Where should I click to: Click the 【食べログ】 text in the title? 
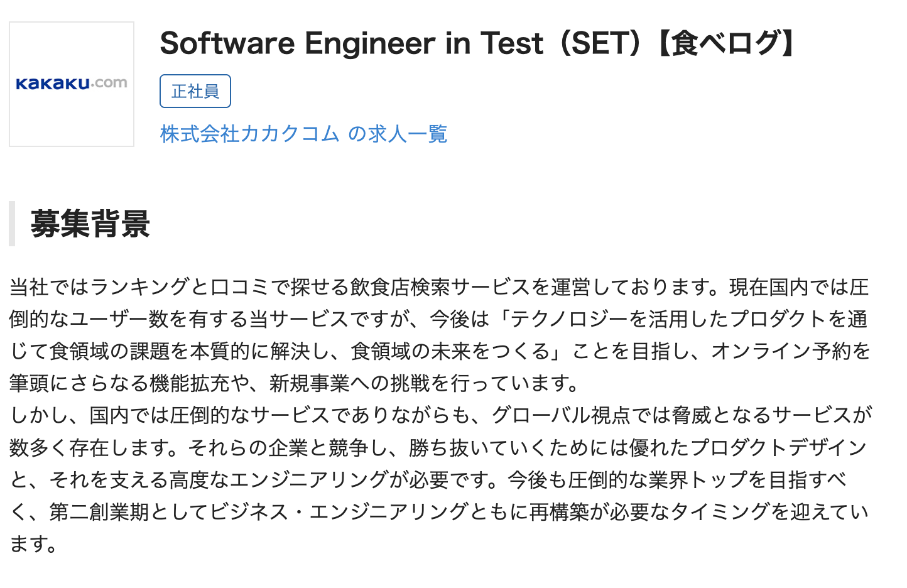point(727,43)
